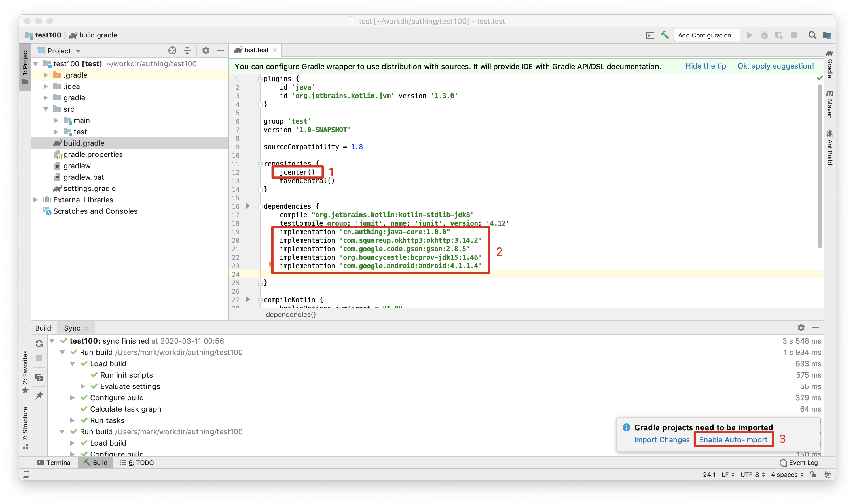Open the 6: TODO tool tab

click(x=137, y=463)
